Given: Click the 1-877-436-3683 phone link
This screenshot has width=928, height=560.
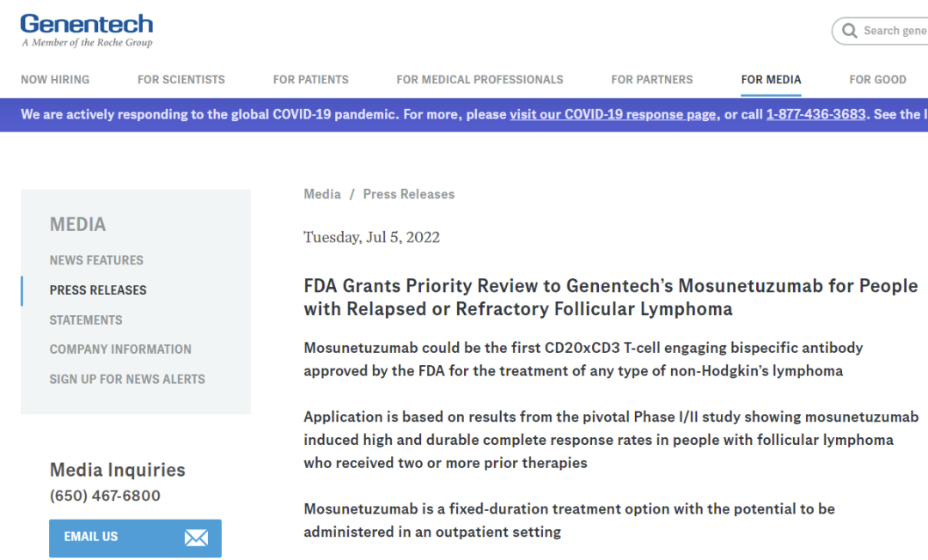Looking at the screenshot, I should (815, 114).
